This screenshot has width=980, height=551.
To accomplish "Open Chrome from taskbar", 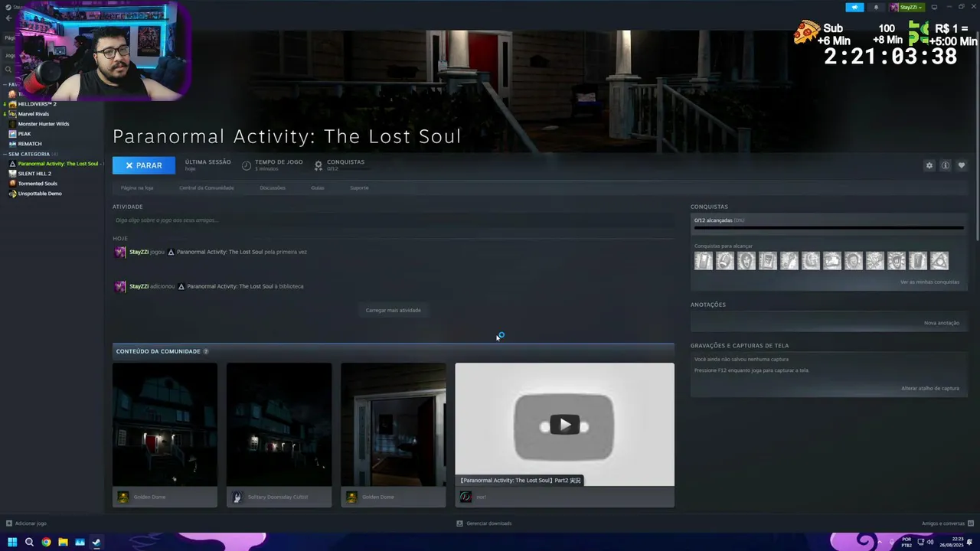I will click(x=46, y=542).
